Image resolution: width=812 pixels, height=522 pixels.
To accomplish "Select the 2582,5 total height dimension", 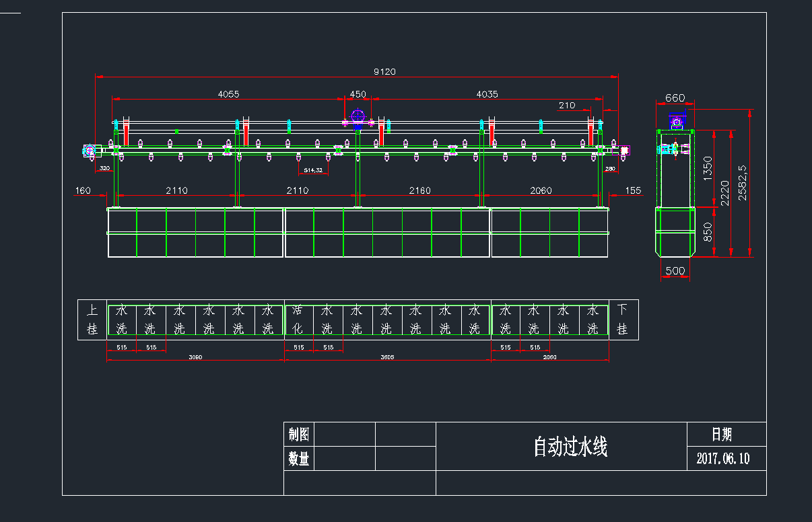I will pos(741,183).
